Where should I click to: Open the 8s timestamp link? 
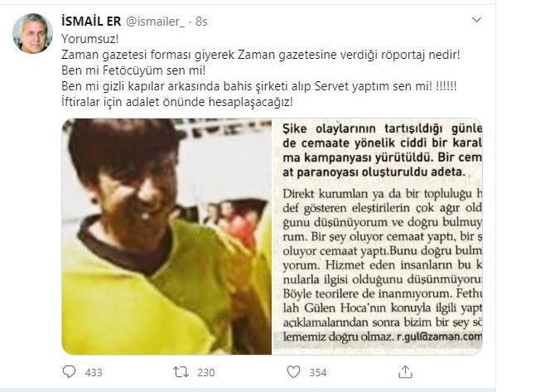pyautogui.click(x=201, y=22)
